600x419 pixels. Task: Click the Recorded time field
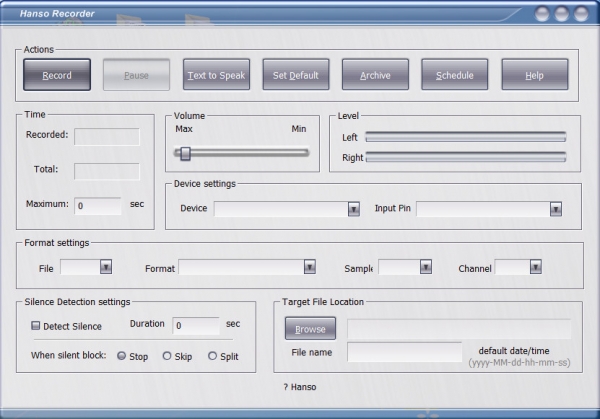coord(107,137)
